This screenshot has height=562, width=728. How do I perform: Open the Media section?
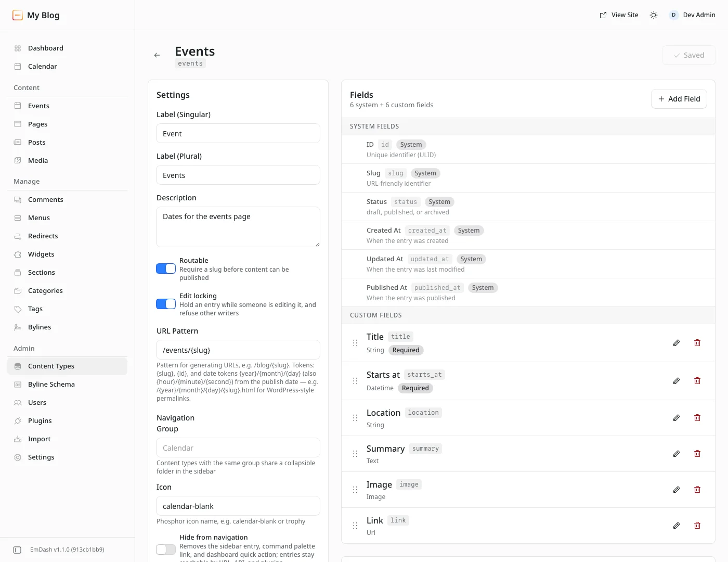click(68, 161)
